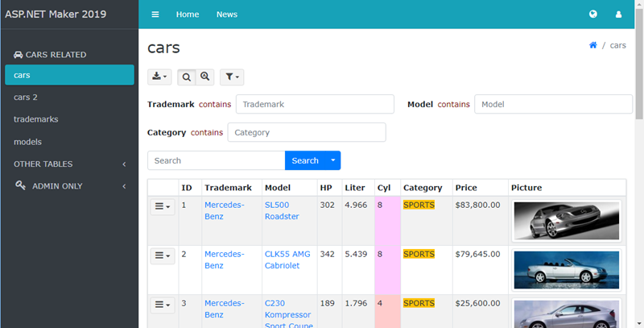
Task: Open Mercedes-Benz link in row 3
Action: [225, 309]
